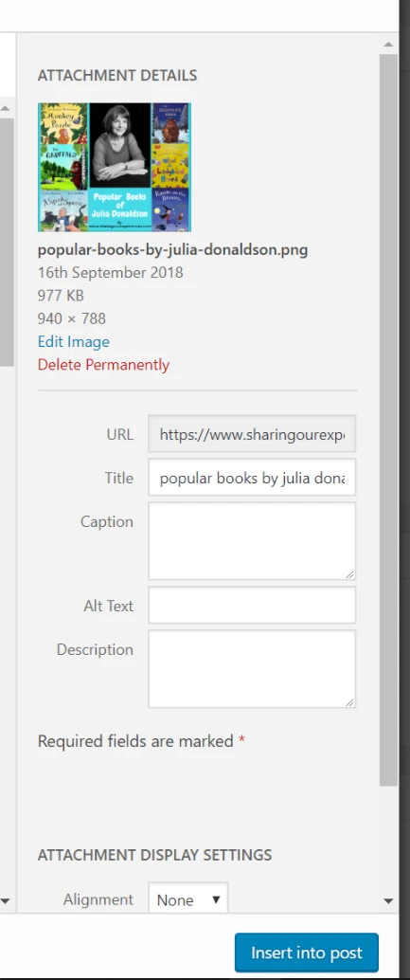Open the Edit Image link

point(74,342)
